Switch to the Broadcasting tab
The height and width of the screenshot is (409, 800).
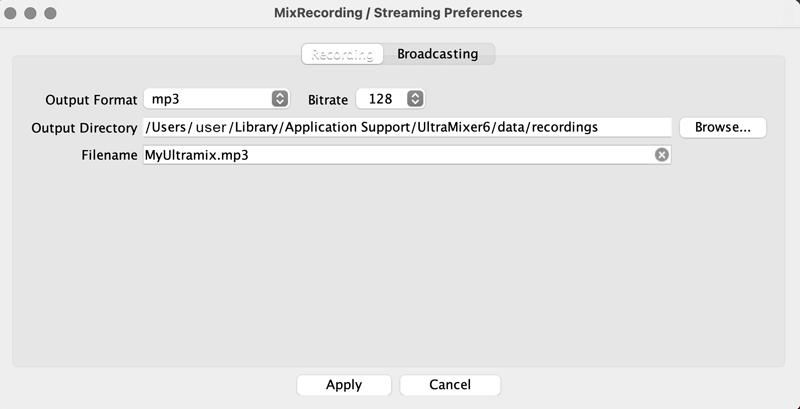(438, 54)
